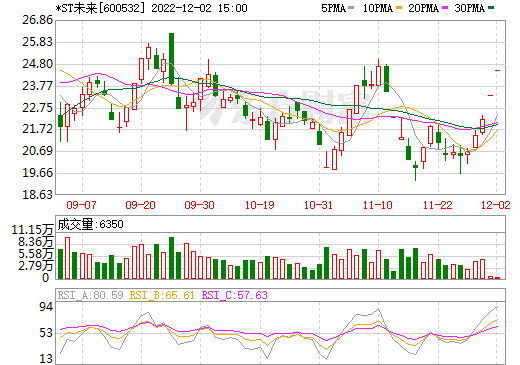Click the tall red candlestick left of 11-10
The height and width of the screenshot is (365, 520).
[x=357, y=99]
